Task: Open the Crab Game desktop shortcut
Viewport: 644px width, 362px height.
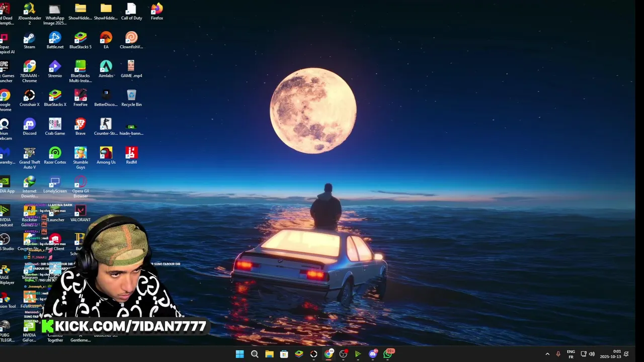Action: pyautogui.click(x=55, y=127)
